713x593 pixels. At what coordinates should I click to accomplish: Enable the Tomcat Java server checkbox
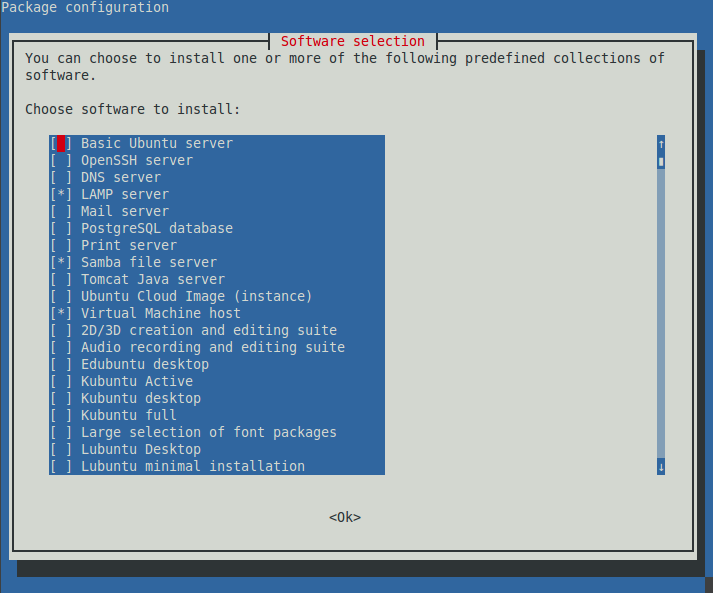pos(61,279)
